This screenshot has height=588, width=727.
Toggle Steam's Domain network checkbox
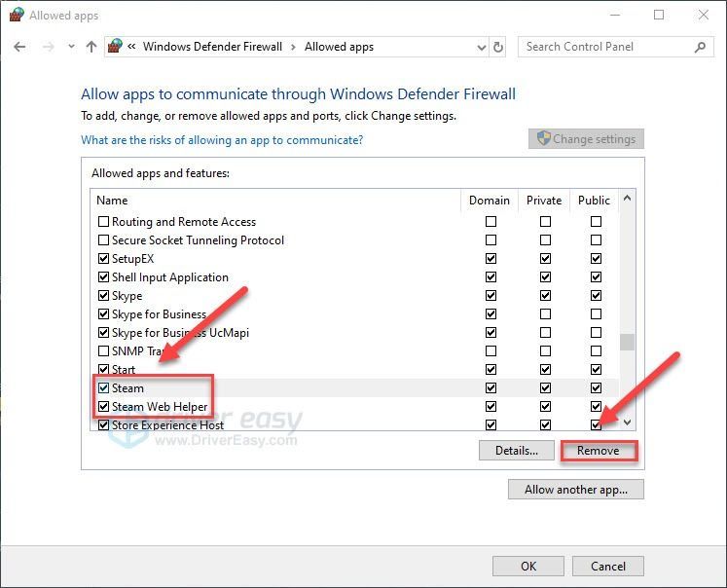pos(491,388)
